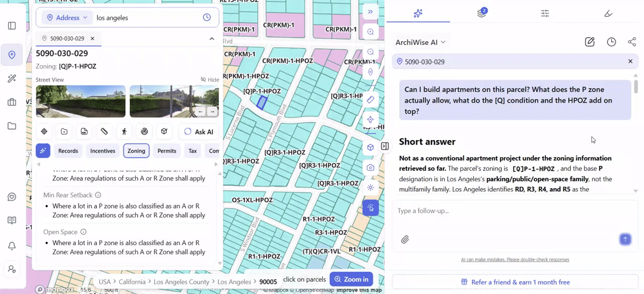
Task: Toggle map brightness sun icon
Action: click(x=370, y=188)
